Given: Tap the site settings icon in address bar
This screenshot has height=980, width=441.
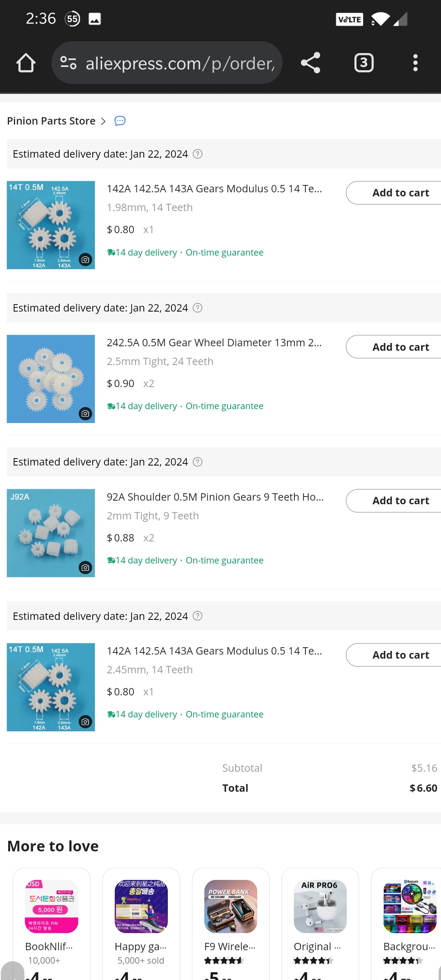Looking at the screenshot, I should (x=68, y=63).
